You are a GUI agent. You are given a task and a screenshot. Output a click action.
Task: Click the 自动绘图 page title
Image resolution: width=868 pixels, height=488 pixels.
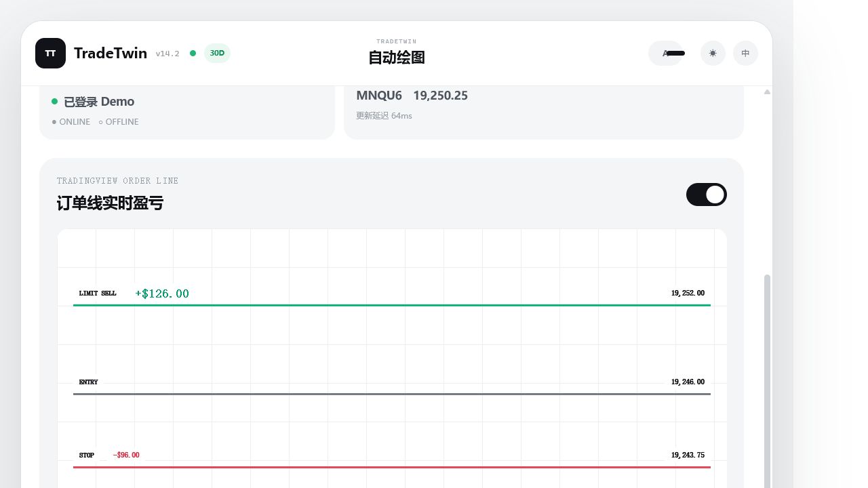397,58
